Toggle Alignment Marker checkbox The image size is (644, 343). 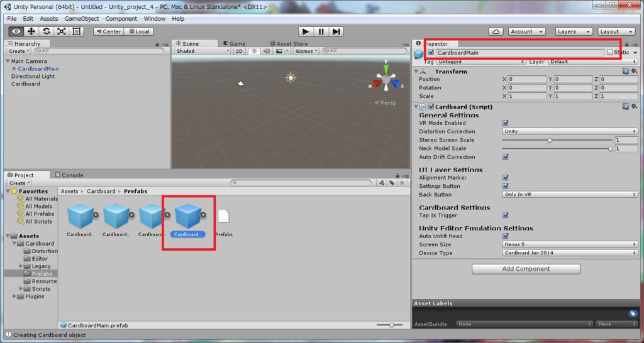pyautogui.click(x=506, y=178)
